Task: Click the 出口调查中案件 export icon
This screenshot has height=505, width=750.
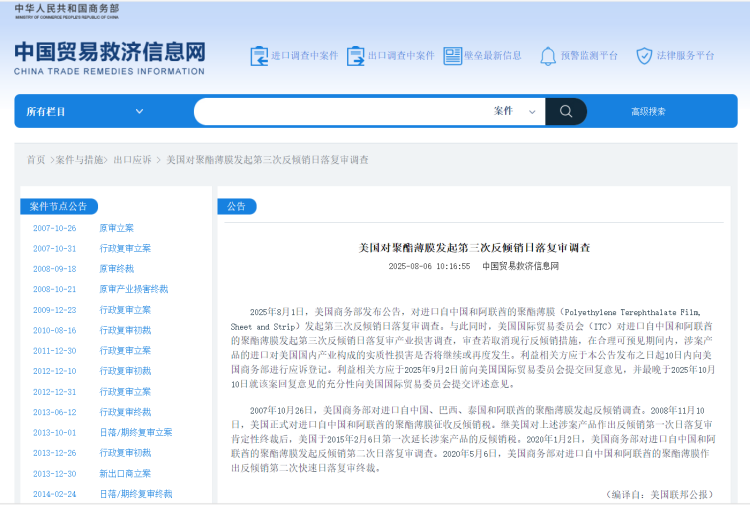Action: click(x=355, y=56)
